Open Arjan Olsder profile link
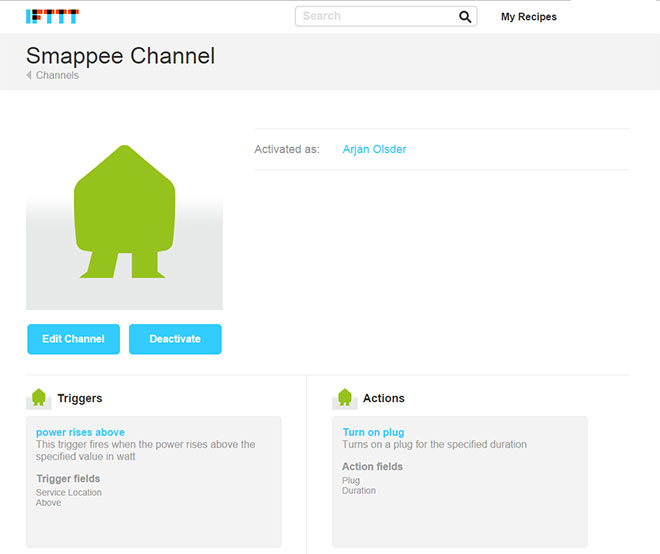This screenshot has height=554, width=660. 374,149
